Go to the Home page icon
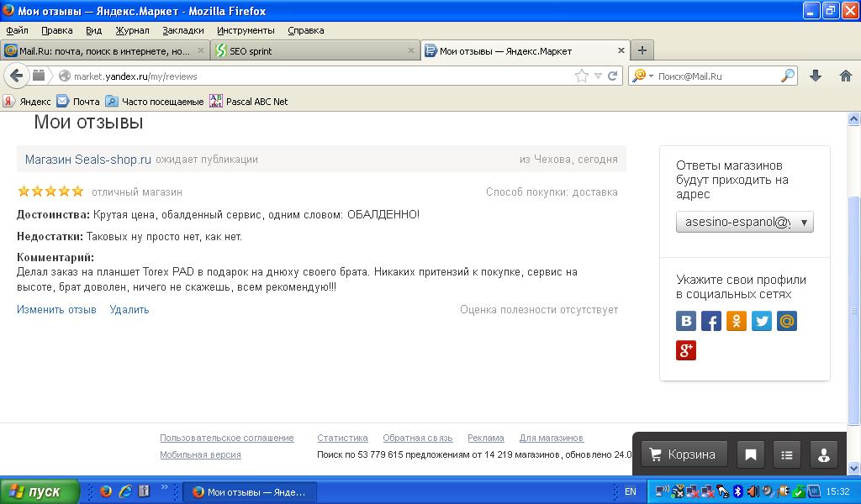 846,76
